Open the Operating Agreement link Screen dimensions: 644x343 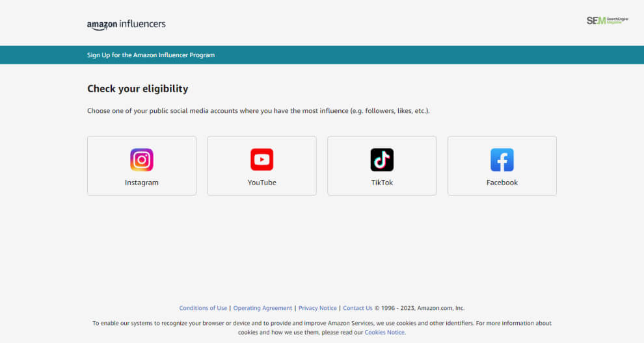point(263,308)
